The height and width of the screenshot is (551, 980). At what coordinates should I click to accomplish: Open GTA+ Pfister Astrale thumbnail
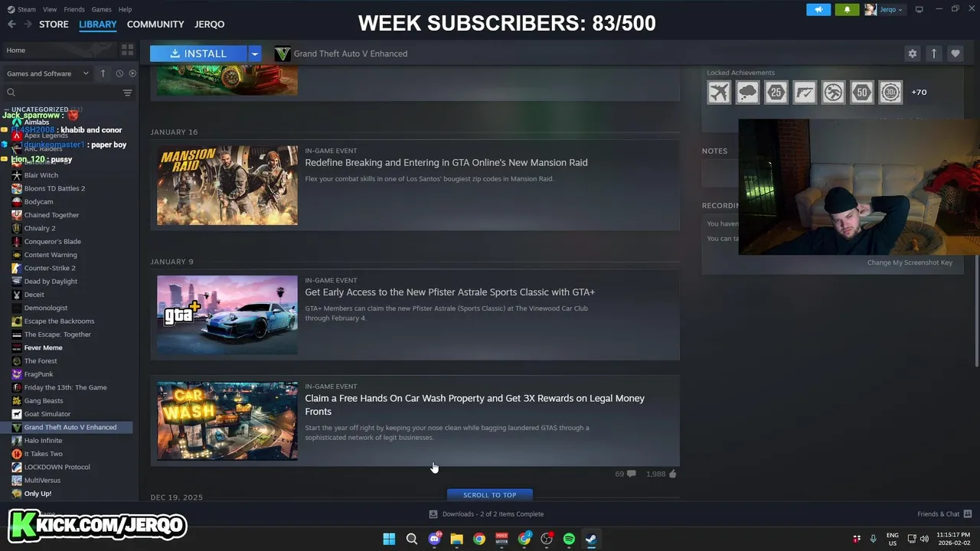(227, 315)
